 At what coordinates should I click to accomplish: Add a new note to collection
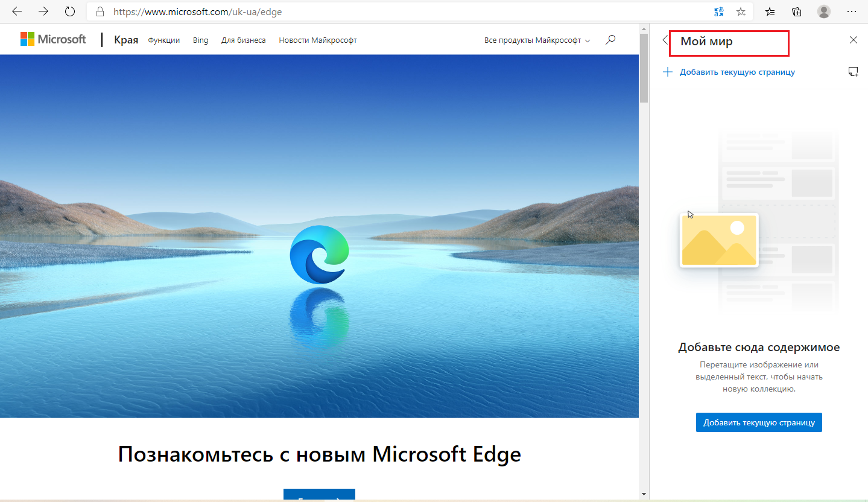tap(853, 72)
